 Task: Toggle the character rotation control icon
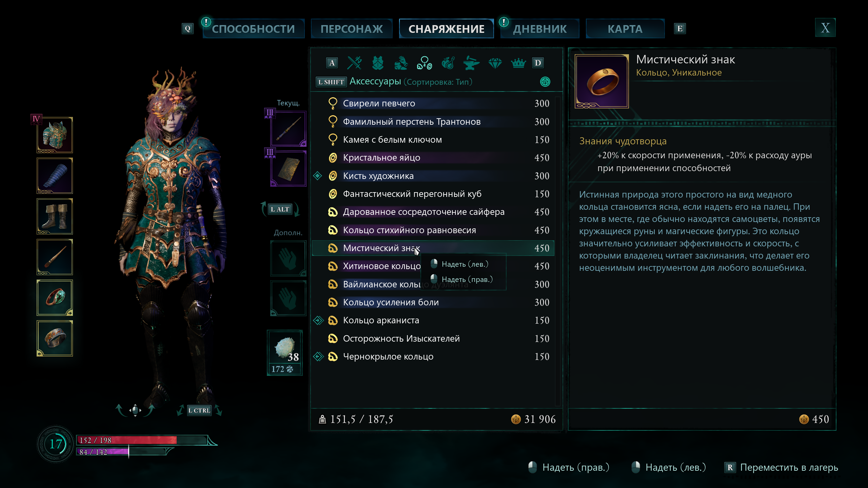click(x=135, y=410)
